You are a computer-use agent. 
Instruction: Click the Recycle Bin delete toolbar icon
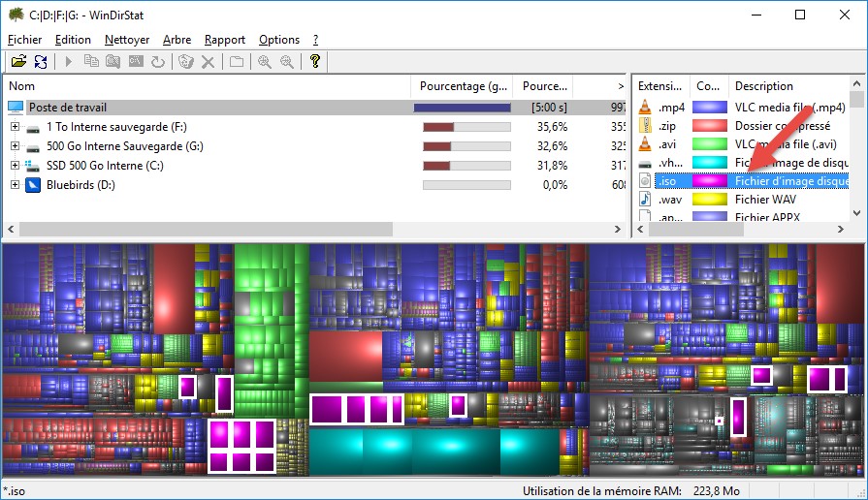coord(186,62)
